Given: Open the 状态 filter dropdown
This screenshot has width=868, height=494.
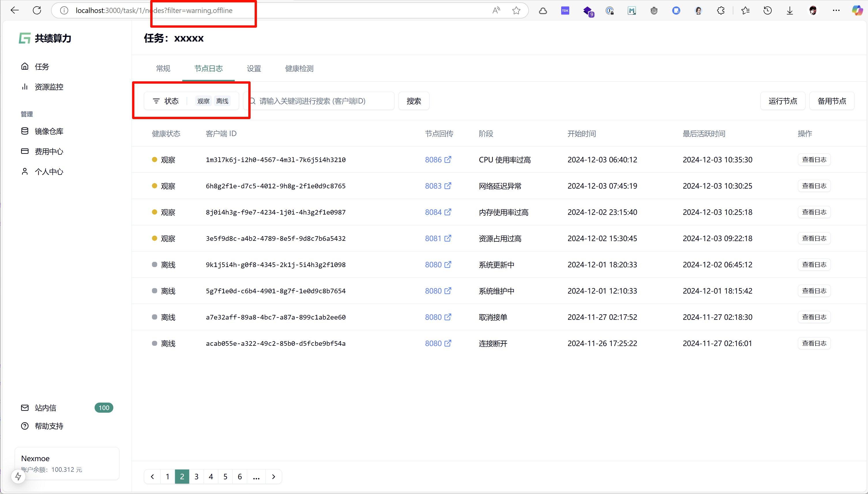Looking at the screenshot, I should [x=166, y=101].
